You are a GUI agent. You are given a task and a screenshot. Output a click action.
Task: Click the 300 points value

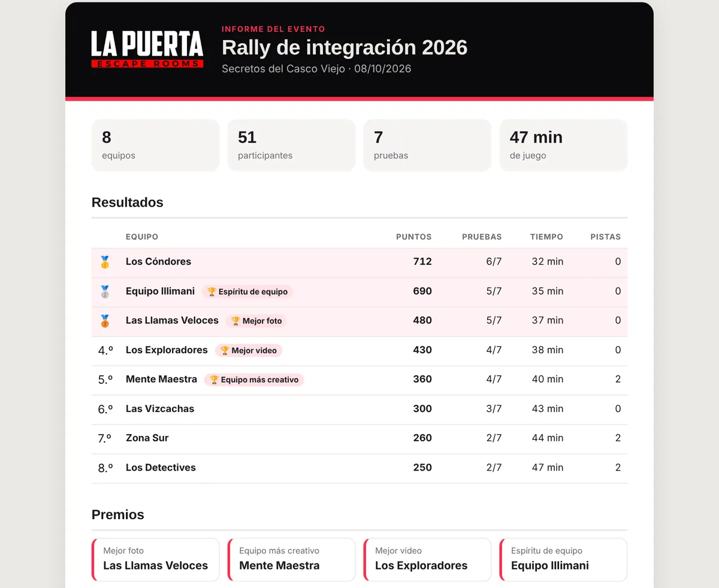422,409
